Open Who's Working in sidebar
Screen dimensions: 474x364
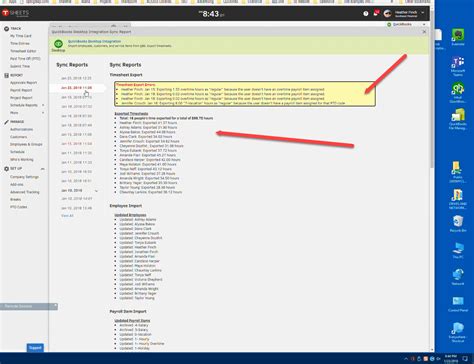(22, 160)
